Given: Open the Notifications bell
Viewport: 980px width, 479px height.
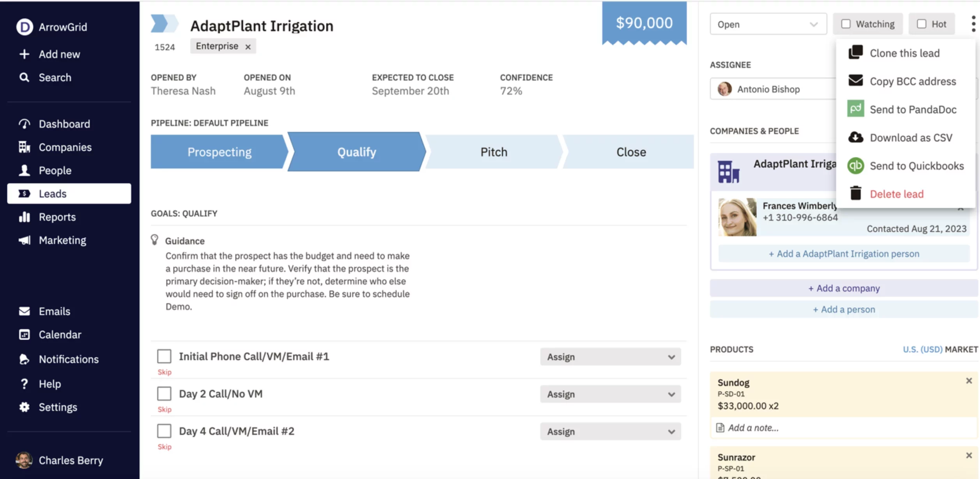Looking at the screenshot, I should pos(24,359).
